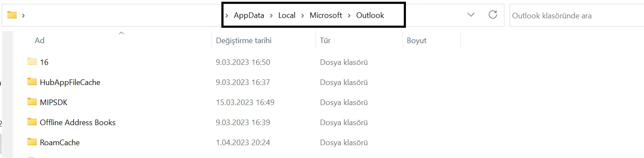Image resolution: width=644 pixels, height=158 pixels.
Task: Sort files by the Ad column header
Action: (x=113, y=41)
